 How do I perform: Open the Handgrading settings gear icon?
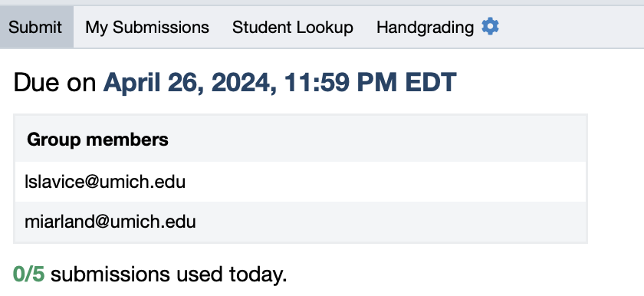click(490, 27)
